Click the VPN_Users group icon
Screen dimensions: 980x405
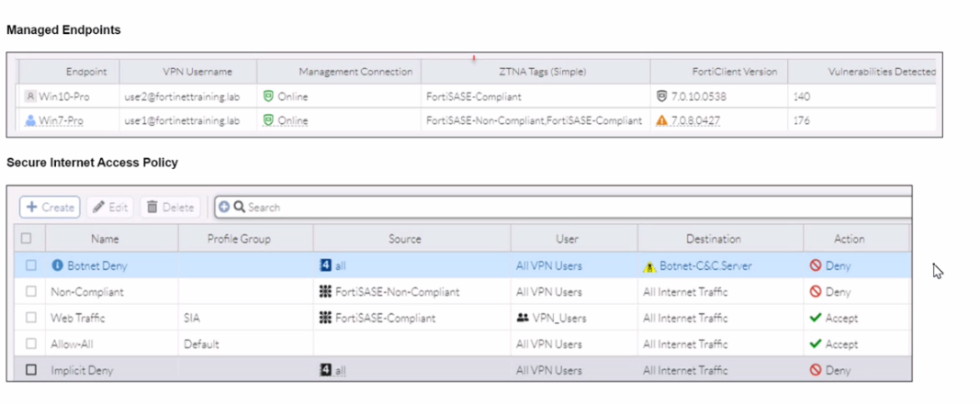(x=524, y=319)
